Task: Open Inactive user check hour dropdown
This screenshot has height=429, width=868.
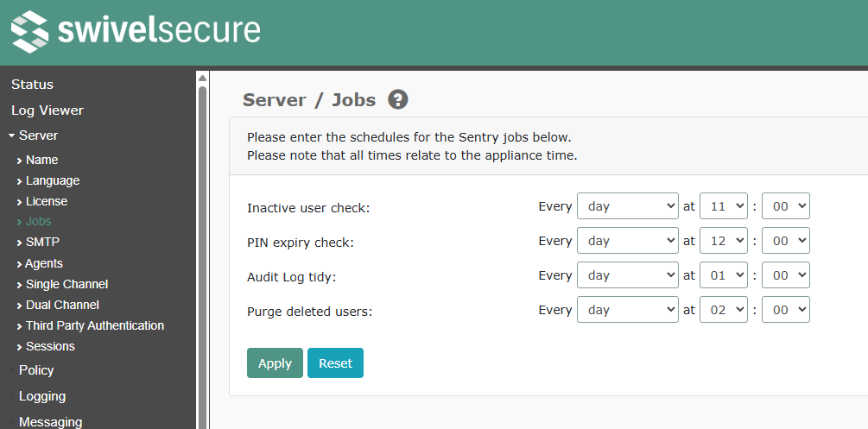Action: point(724,206)
